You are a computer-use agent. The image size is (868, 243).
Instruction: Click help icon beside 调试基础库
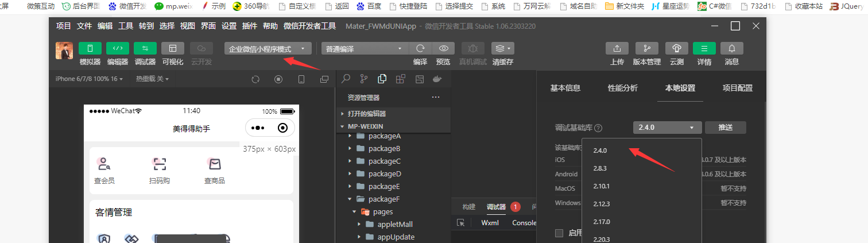[599, 128]
